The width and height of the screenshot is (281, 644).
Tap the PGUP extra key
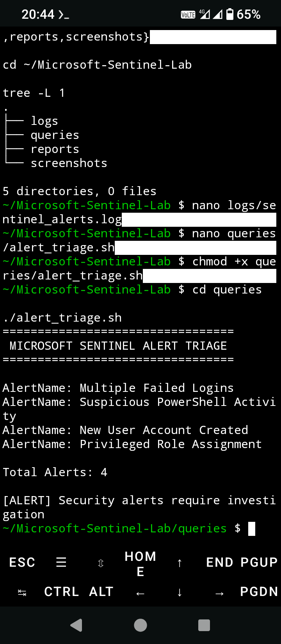click(x=259, y=562)
